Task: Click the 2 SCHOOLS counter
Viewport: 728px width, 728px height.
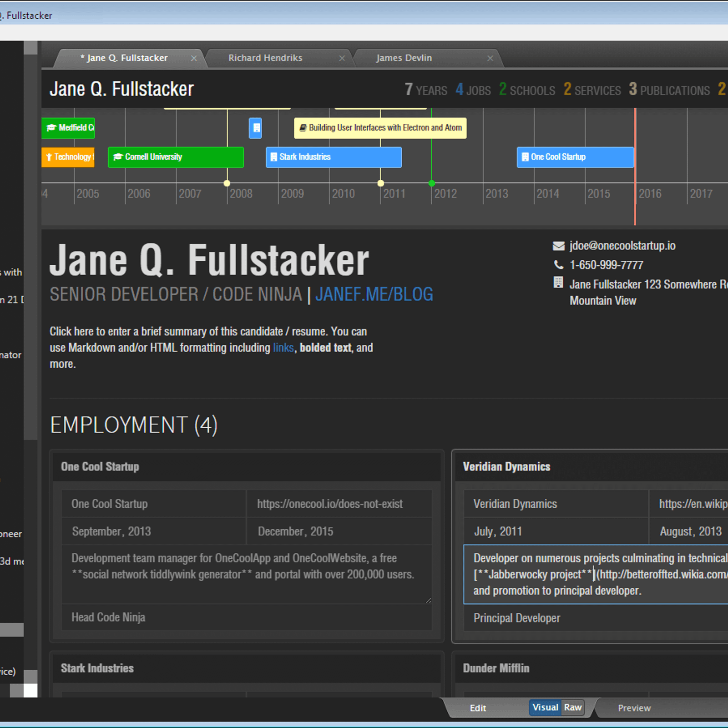Action: [527, 90]
